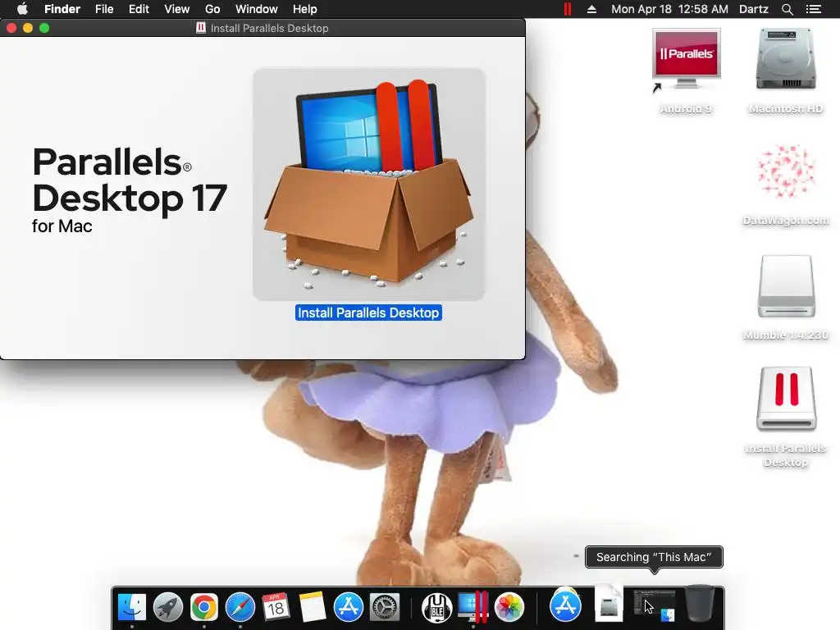Image resolution: width=840 pixels, height=630 pixels.
Task: Open Launchpad from the Dock
Action: click(x=168, y=608)
